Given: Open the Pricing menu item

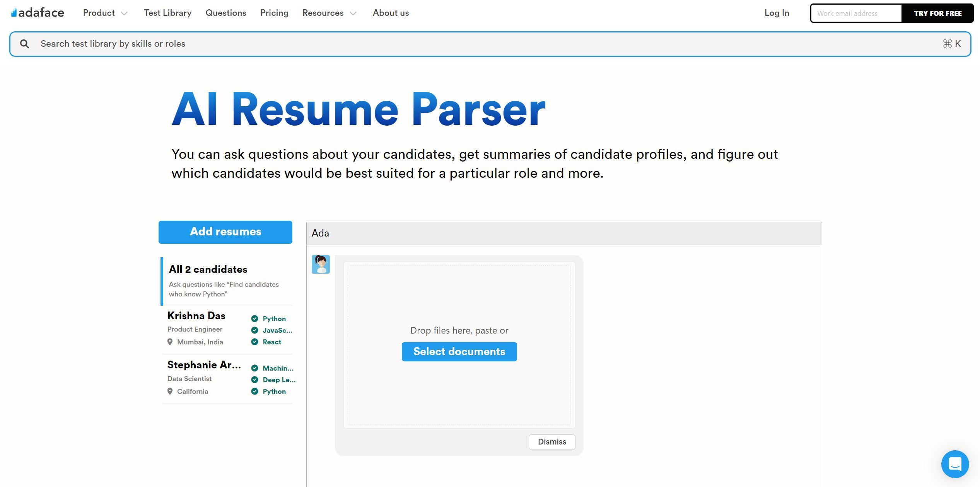Looking at the screenshot, I should (274, 12).
